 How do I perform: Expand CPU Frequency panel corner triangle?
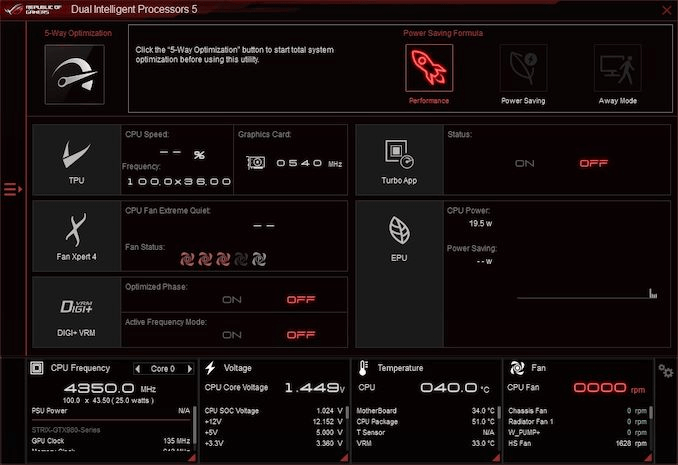[x=192, y=457]
